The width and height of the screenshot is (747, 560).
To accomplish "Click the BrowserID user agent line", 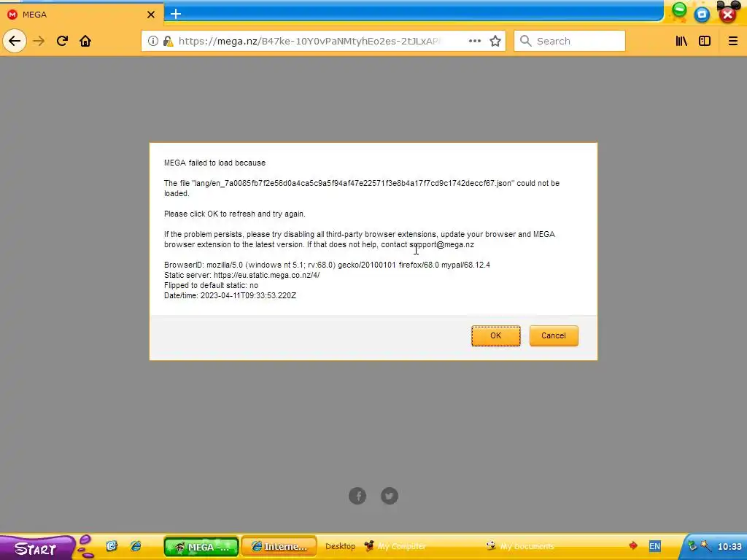I will click(x=327, y=265).
